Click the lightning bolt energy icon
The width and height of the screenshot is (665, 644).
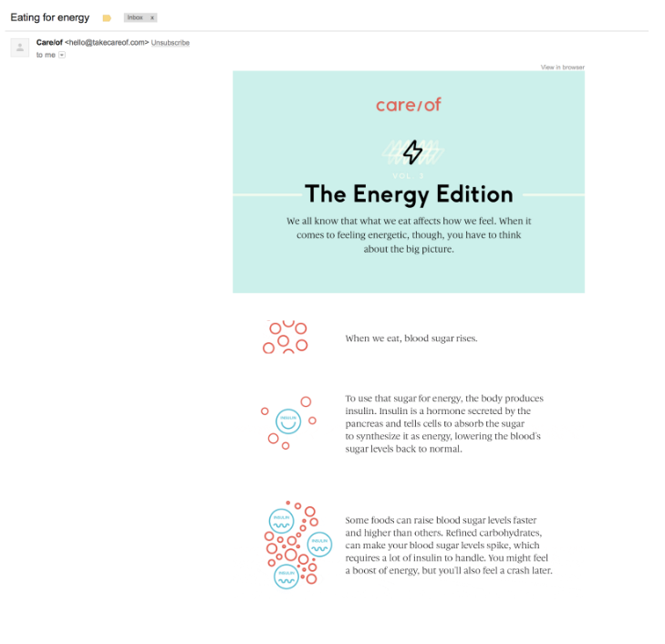[x=413, y=151]
